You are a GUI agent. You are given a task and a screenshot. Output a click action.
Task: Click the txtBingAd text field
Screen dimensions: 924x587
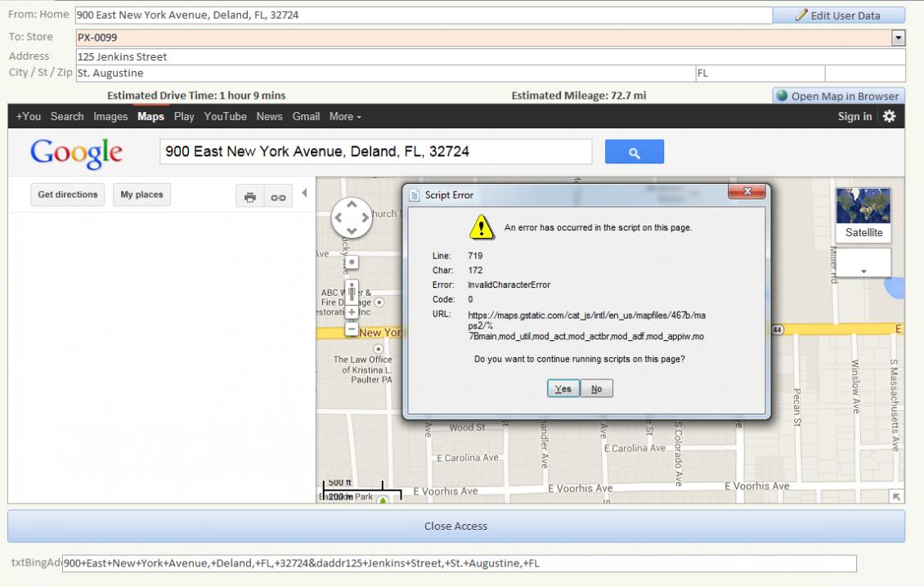(459, 562)
